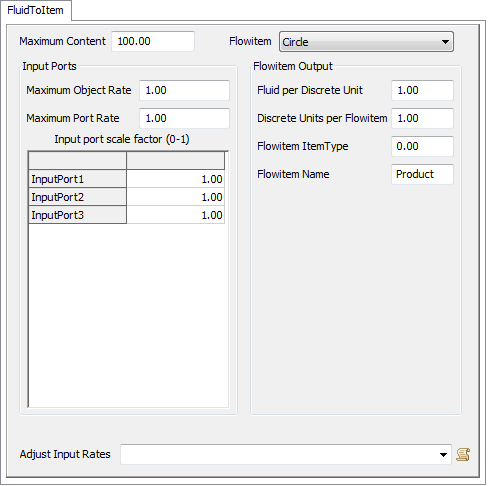Edit the Maximum Object Rate field
This screenshot has width=488, height=486.
[x=184, y=90]
